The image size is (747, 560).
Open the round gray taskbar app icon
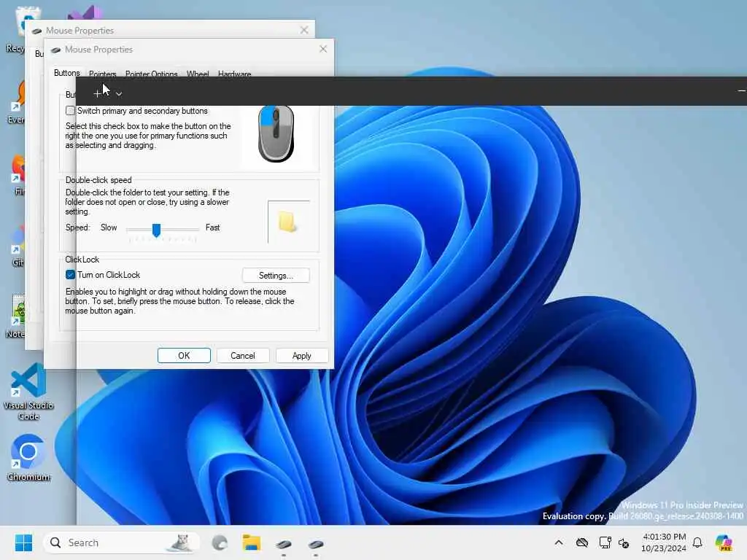coord(220,542)
